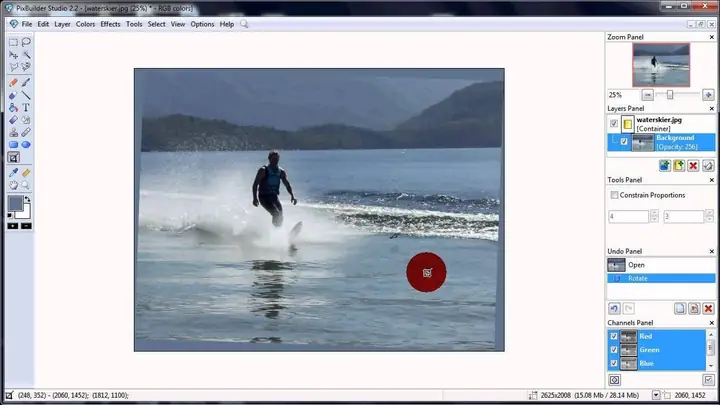Toggle the Red channel checkbox

coord(614,336)
